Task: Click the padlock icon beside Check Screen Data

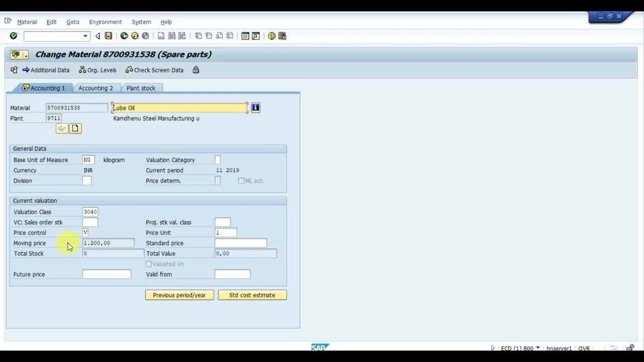Action: pos(196,70)
